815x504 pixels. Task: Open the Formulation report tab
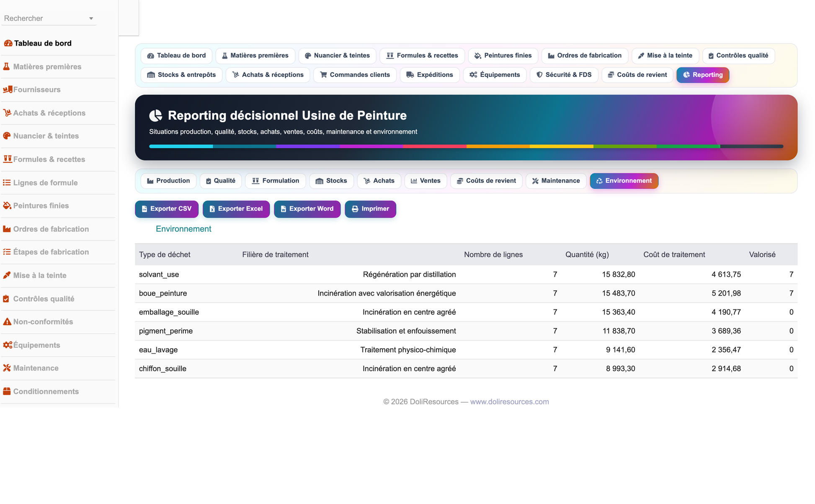point(276,181)
